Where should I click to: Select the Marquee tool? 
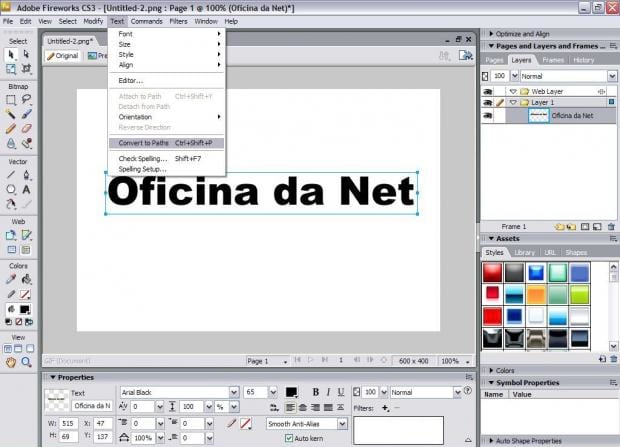pyautogui.click(x=11, y=99)
